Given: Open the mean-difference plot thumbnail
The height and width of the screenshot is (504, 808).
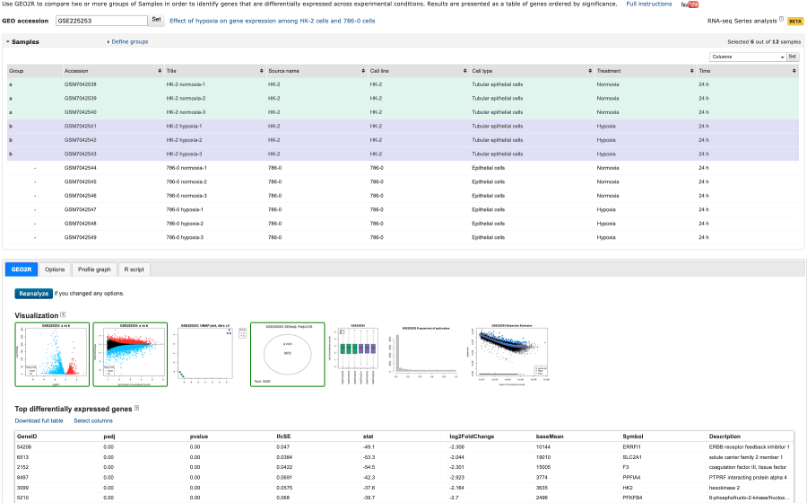Looking at the screenshot, I should [x=130, y=355].
